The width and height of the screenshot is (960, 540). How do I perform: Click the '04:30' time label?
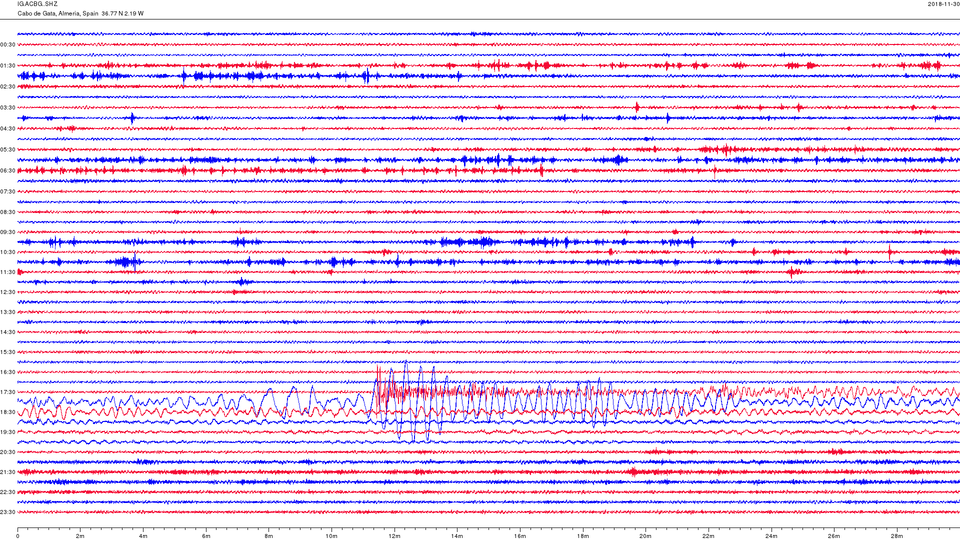click(x=8, y=129)
